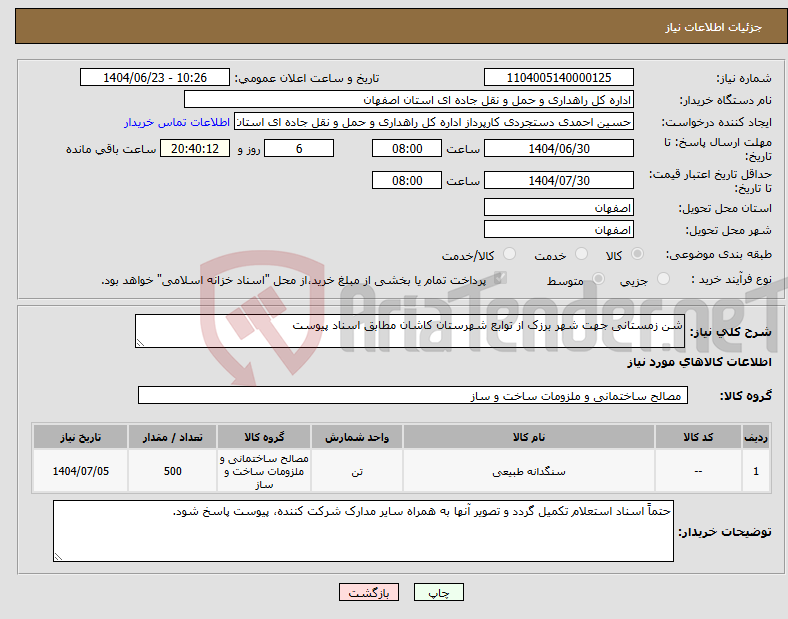
Task: Click the ردیف column header
Action: point(756,437)
